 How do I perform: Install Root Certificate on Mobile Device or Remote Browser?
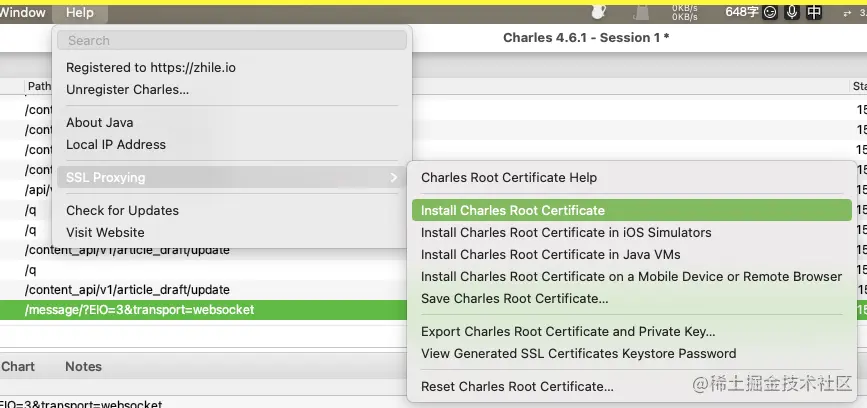pos(631,276)
